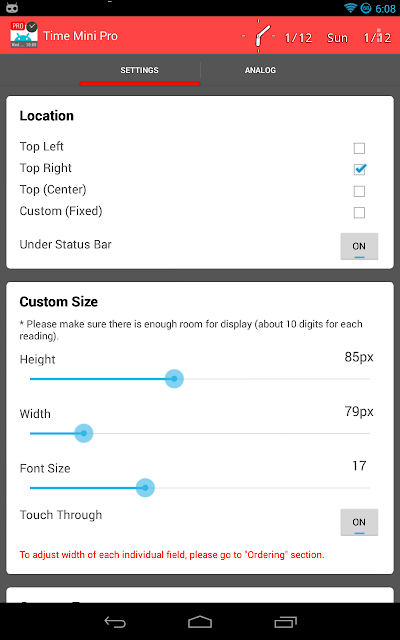
Task: Check the Top Left location checkbox
Action: 359,148
